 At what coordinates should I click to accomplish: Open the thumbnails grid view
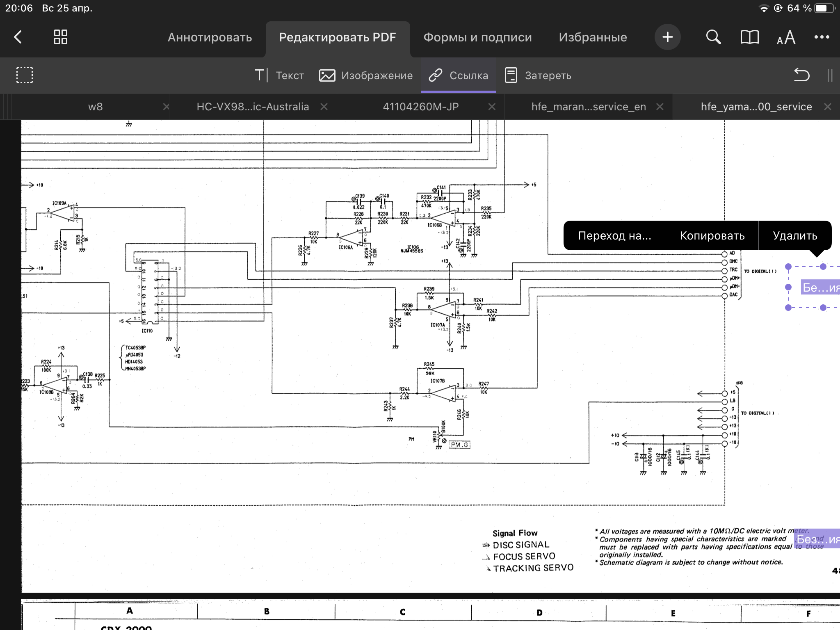tap(61, 37)
